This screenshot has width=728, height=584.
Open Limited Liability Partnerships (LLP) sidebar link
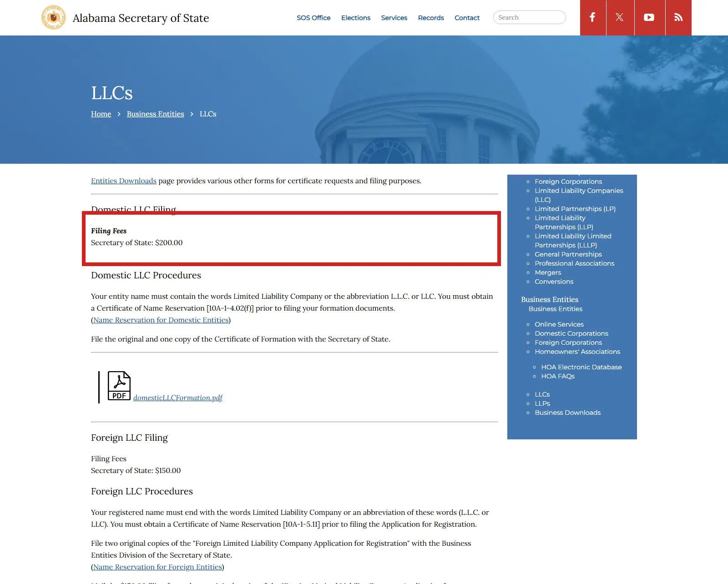point(564,222)
